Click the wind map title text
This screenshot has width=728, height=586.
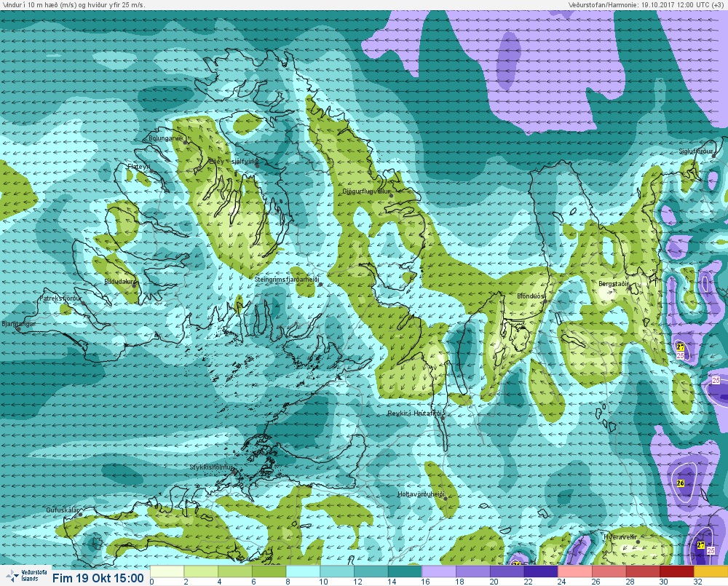point(73,4)
